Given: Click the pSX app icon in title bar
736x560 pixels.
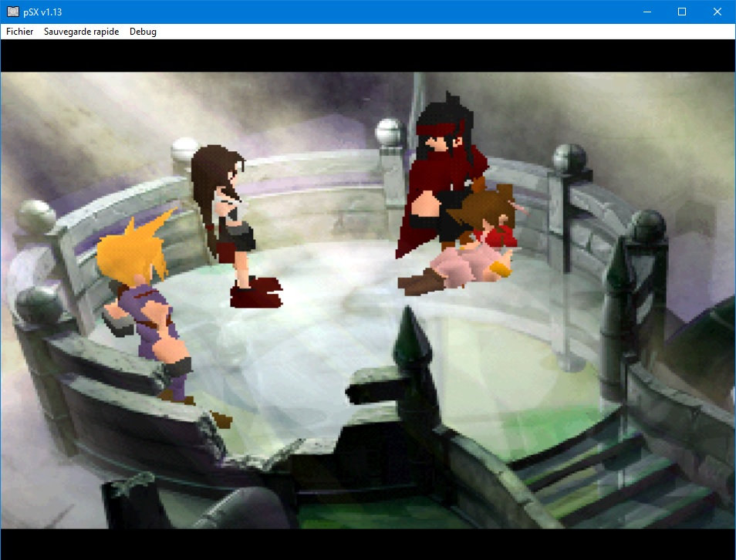Looking at the screenshot, I should coord(12,12).
